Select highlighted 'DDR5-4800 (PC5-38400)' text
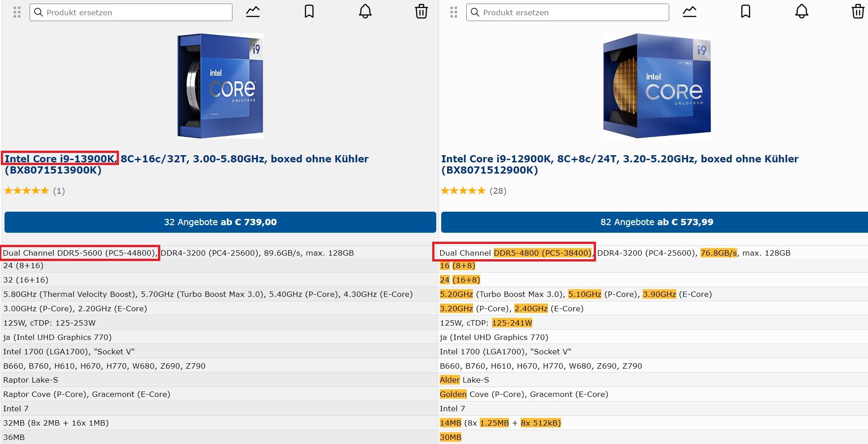The image size is (868, 444). point(543,253)
